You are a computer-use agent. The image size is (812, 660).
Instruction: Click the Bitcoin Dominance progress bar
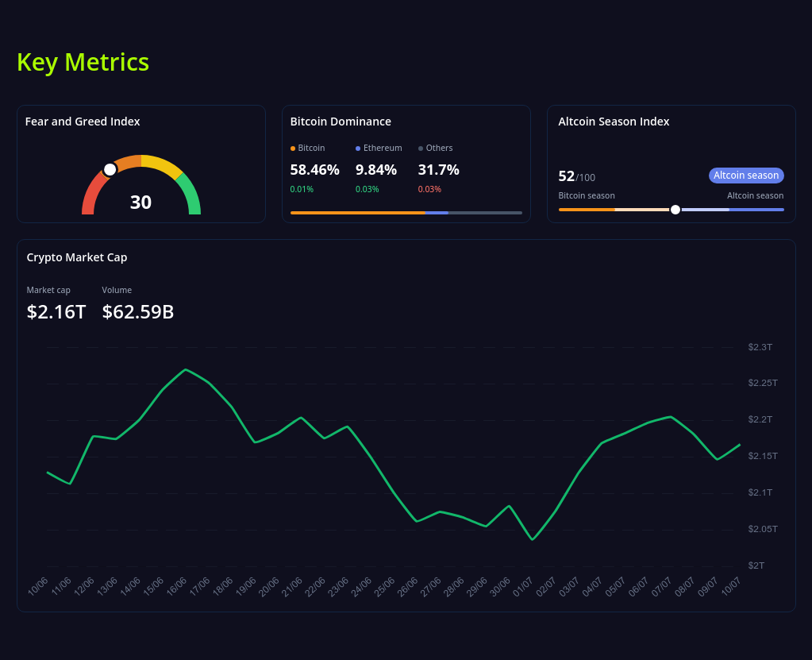(x=406, y=212)
